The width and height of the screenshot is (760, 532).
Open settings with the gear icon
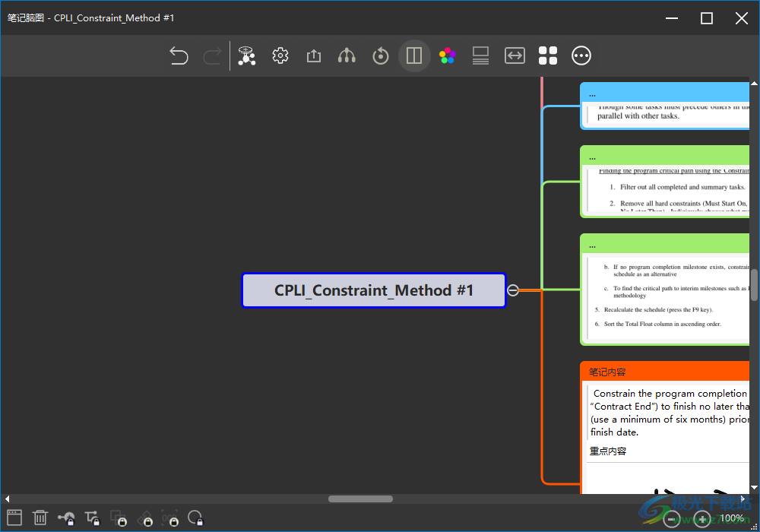coord(280,55)
